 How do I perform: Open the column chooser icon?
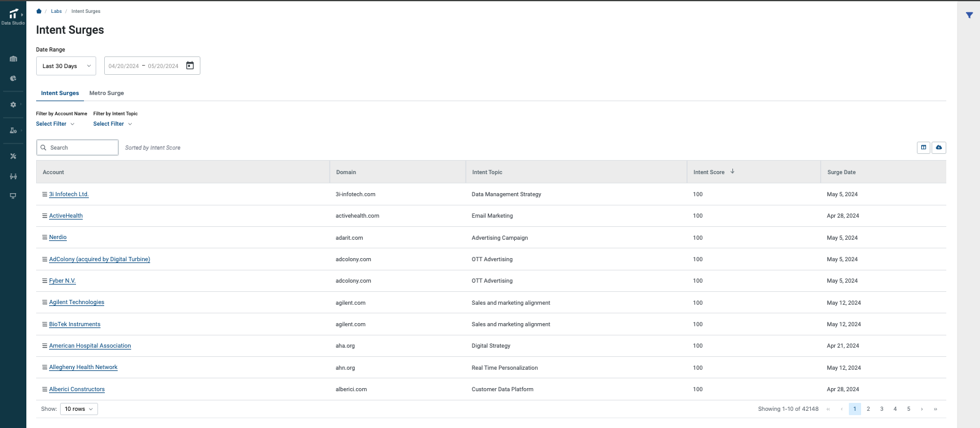pos(924,148)
